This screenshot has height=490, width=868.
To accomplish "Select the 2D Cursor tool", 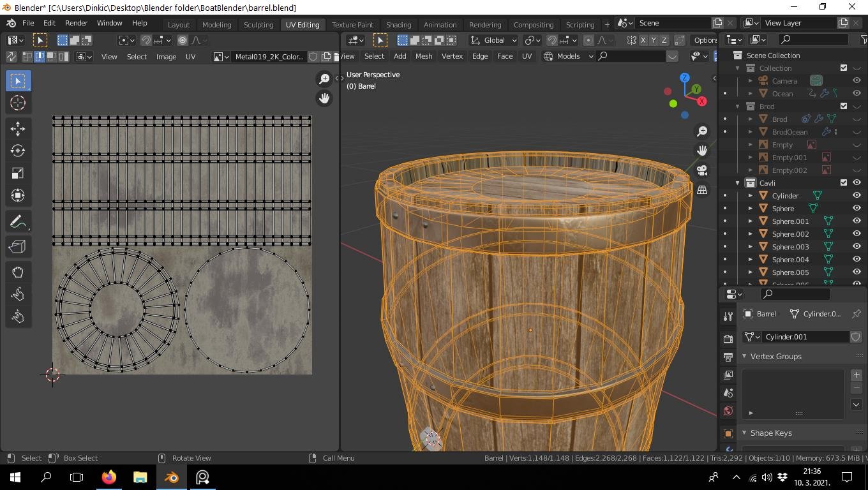I will (x=18, y=103).
